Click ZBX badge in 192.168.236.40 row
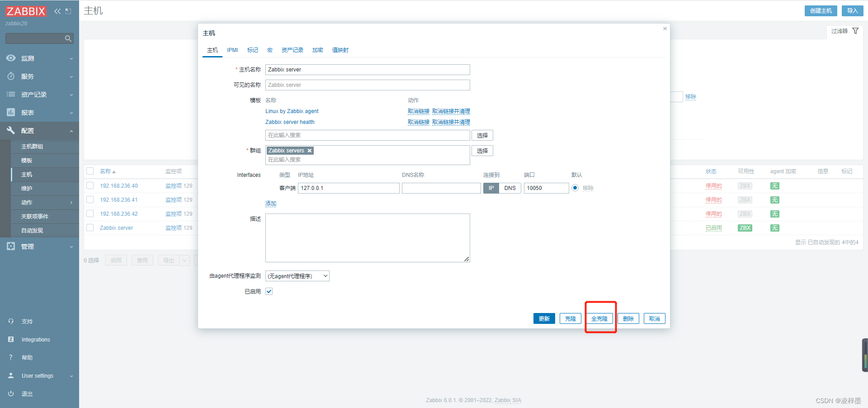Viewport: 868px width, 408px height. pyautogui.click(x=745, y=186)
